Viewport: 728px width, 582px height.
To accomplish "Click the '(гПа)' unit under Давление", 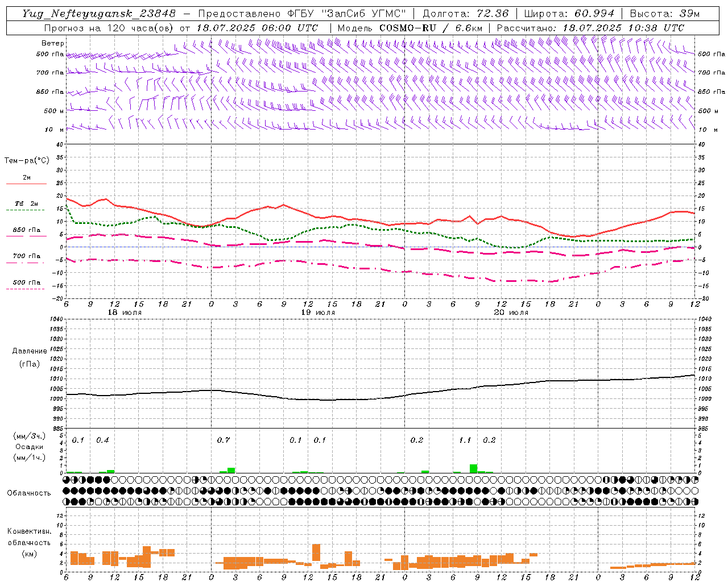I will (x=30, y=364).
